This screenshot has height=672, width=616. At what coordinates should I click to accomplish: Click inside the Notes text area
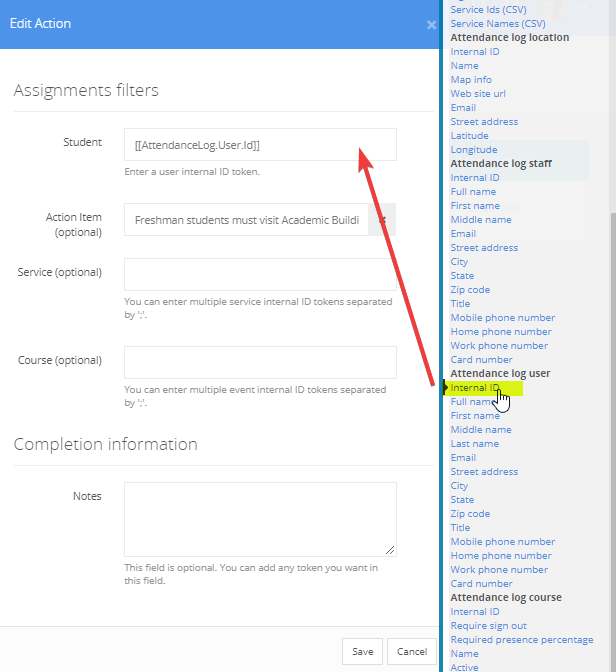(x=260, y=519)
